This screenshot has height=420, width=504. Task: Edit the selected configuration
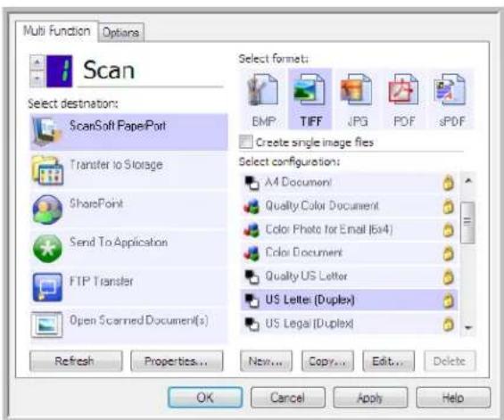tap(388, 361)
